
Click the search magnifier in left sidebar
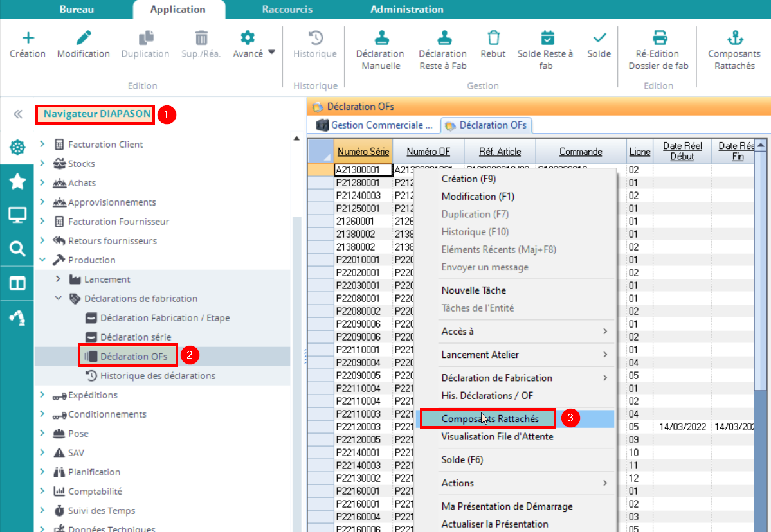(17, 249)
